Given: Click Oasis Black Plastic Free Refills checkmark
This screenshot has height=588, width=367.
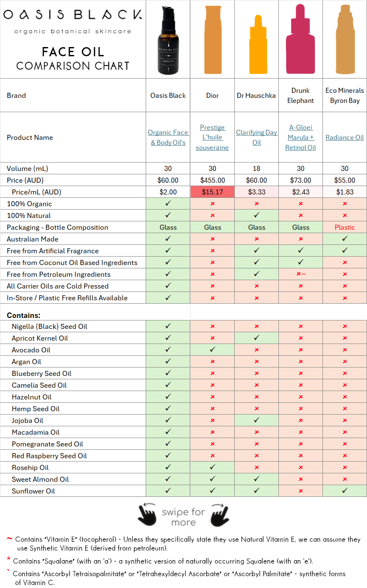Looking at the screenshot, I should (168, 297).
